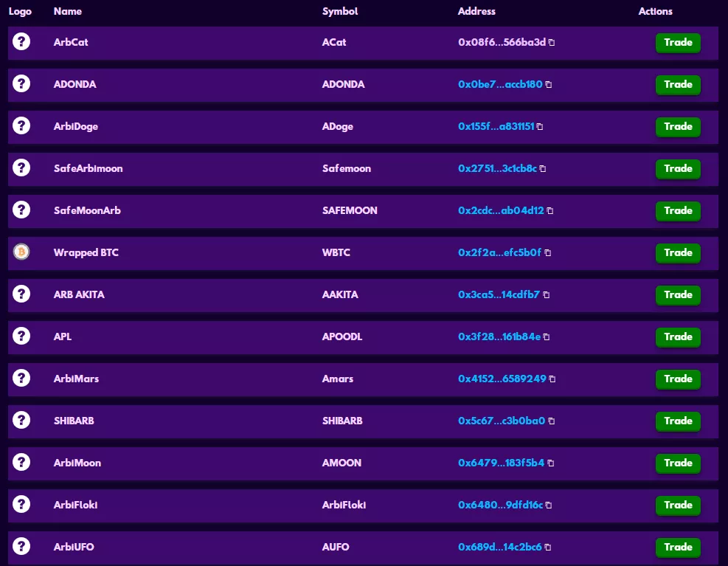728x566 pixels.
Task: Click the unknown logo icon for ArbCat
Action: pos(21,42)
